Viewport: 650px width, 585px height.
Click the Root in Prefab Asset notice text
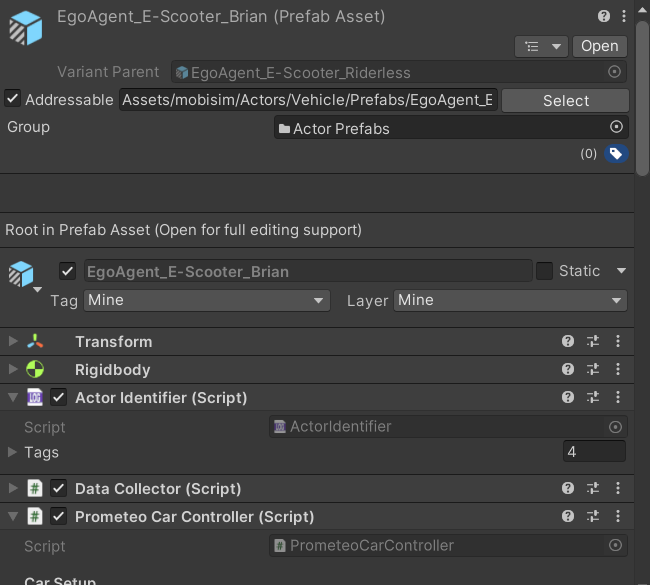pos(183,230)
